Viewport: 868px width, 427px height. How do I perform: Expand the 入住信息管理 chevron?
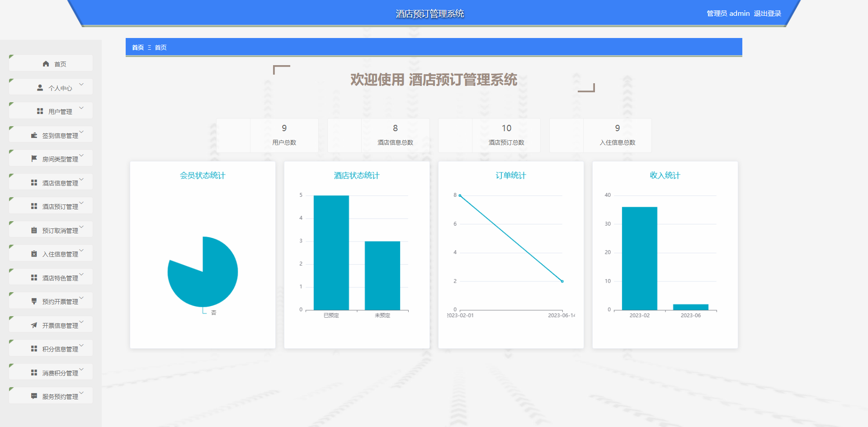click(x=81, y=250)
